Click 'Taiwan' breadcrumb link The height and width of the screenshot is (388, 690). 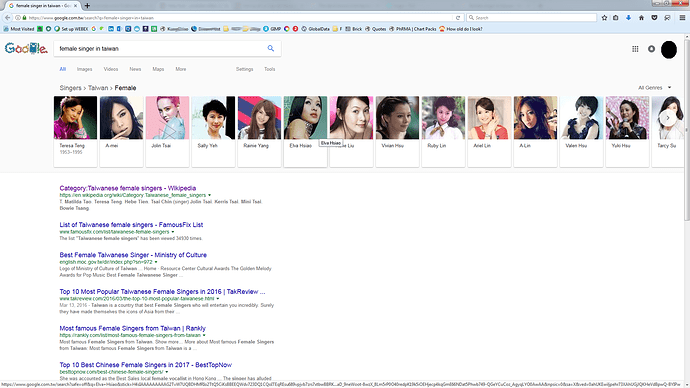tap(98, 88)
